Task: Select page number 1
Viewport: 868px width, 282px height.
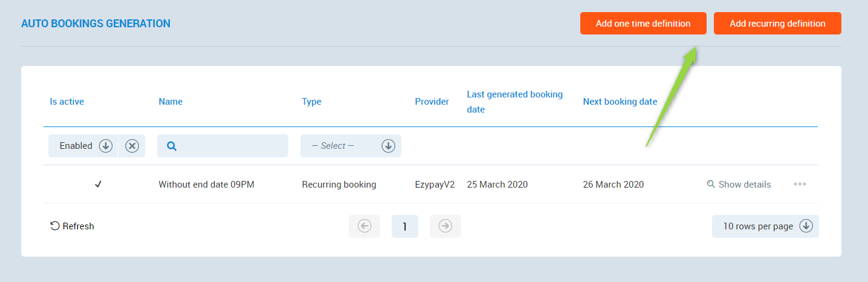Action: [x=405, y=226]
